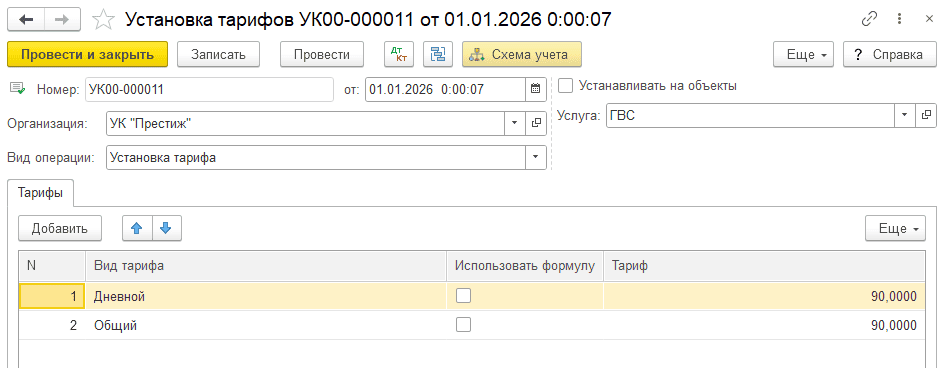
Task: Open the top Еще menu
Action: coord(804,54)
